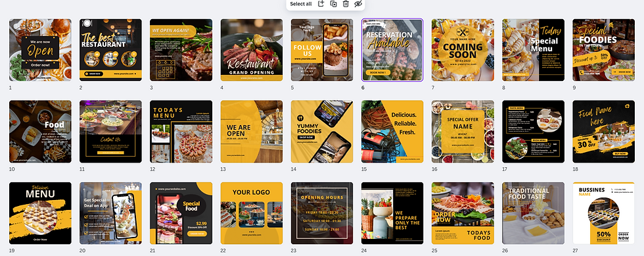Select 'Bussines Name' page 27 thumbnail

(x=604, y=213)
